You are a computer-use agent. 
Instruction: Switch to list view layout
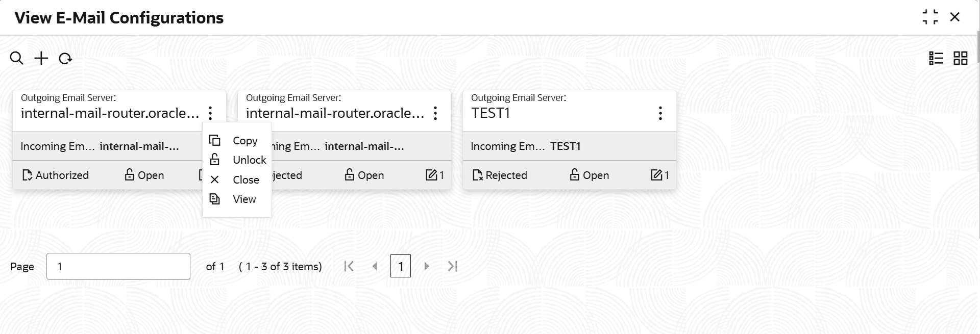click(936, 59)
